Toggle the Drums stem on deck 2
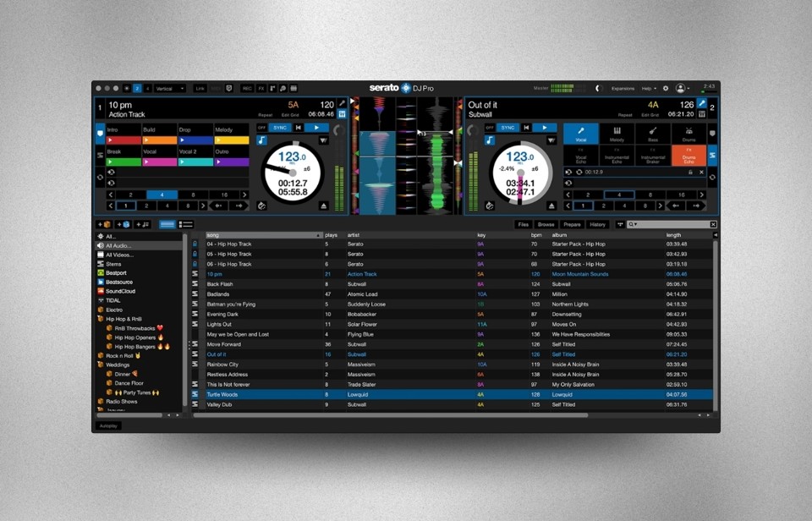Image resolution: width=812 pixels, height=521 pixels. click(x=689, y=134)
